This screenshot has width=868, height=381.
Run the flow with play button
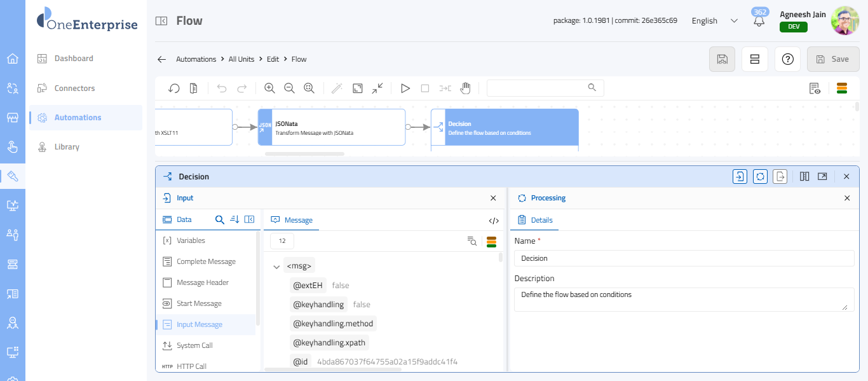[x=405, y=88]
